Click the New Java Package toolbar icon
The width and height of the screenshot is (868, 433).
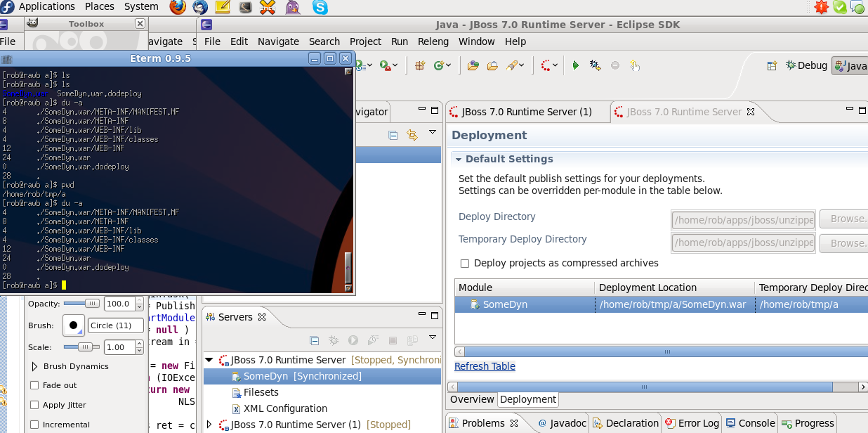pyautogui.click(x=420, y=65)
